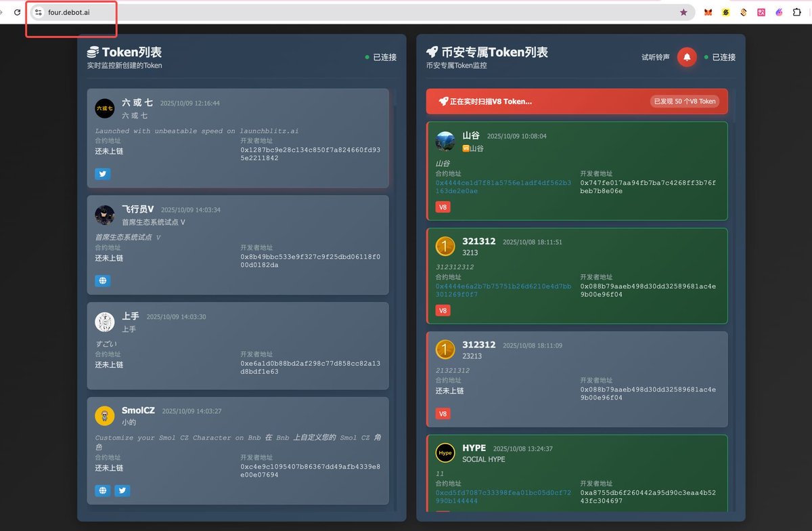Click Launched with unbeatable speed description text

click(197, 131)
